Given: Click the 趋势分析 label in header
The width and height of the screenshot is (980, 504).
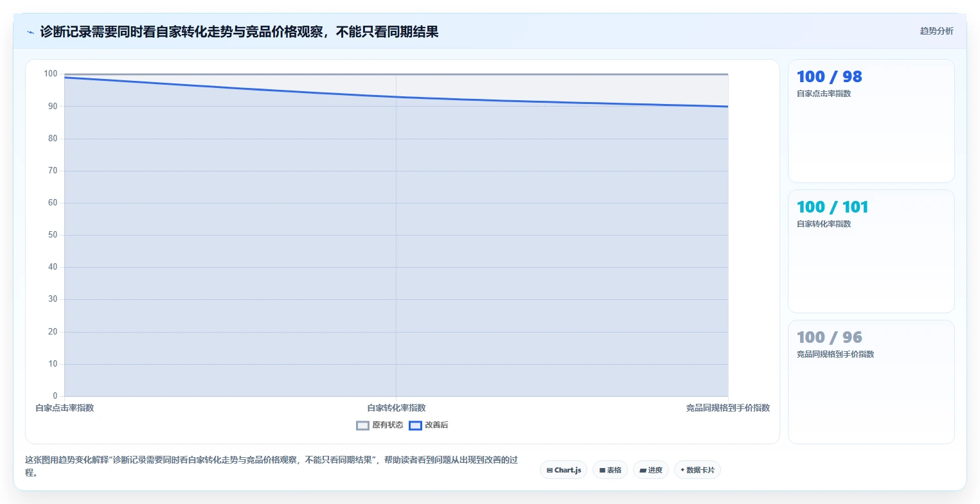Looking at the screenshot, I should pyautogui.click(x=936, y=31).
